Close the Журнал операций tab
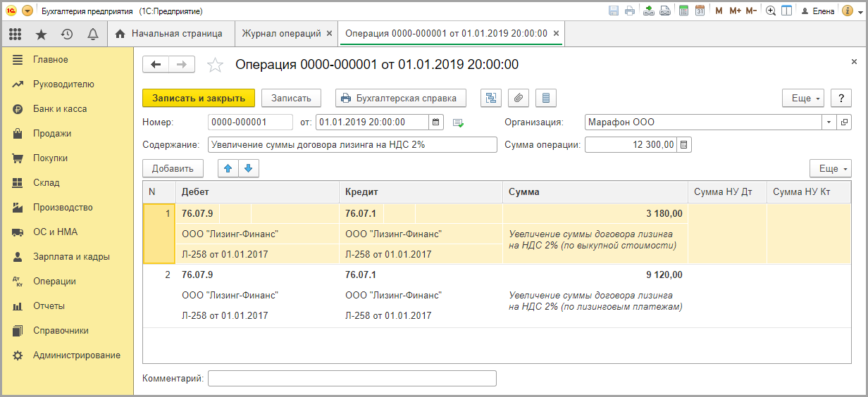 point(329,33)
